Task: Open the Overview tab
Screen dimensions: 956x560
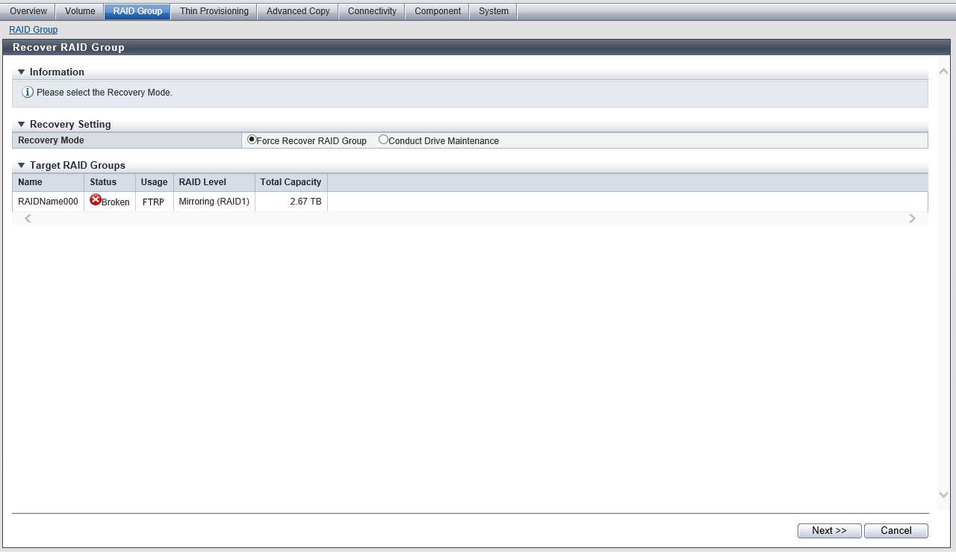Action: click(28, 11)
